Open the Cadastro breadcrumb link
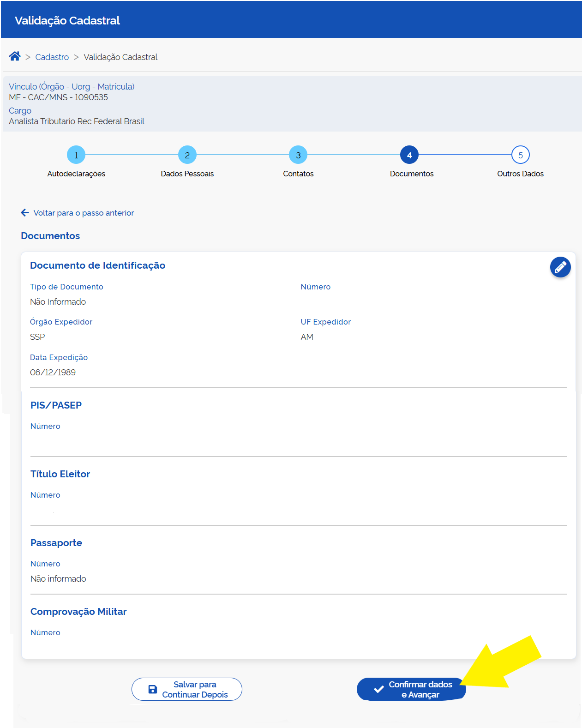The image size is (582, 728). pyautogui.click(x=52, y=57)
